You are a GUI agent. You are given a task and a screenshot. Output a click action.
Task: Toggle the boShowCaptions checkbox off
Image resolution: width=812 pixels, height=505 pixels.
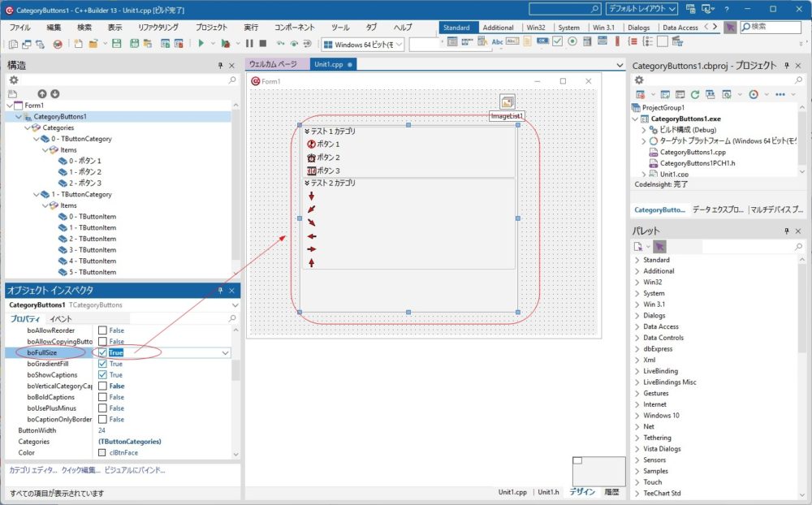(102, 375)
